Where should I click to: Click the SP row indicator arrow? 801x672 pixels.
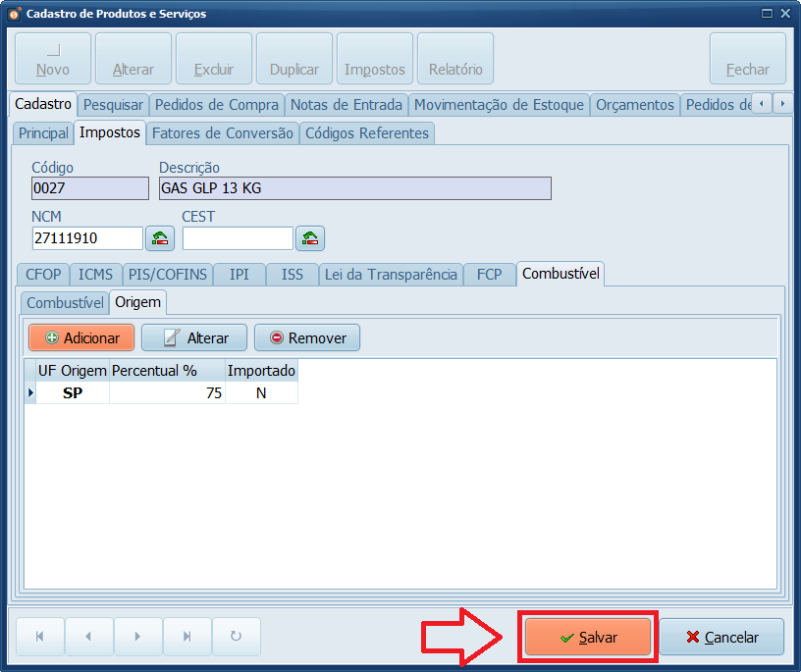coord(30,392)
